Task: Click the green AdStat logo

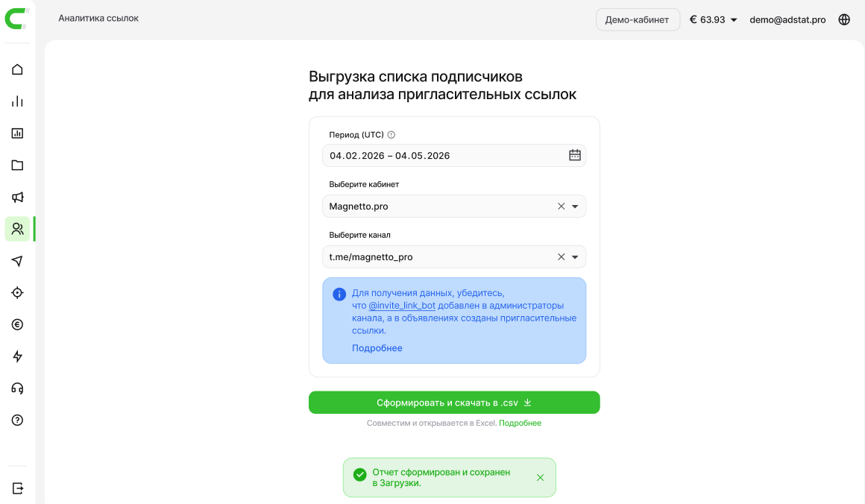Action: (16, 18)
